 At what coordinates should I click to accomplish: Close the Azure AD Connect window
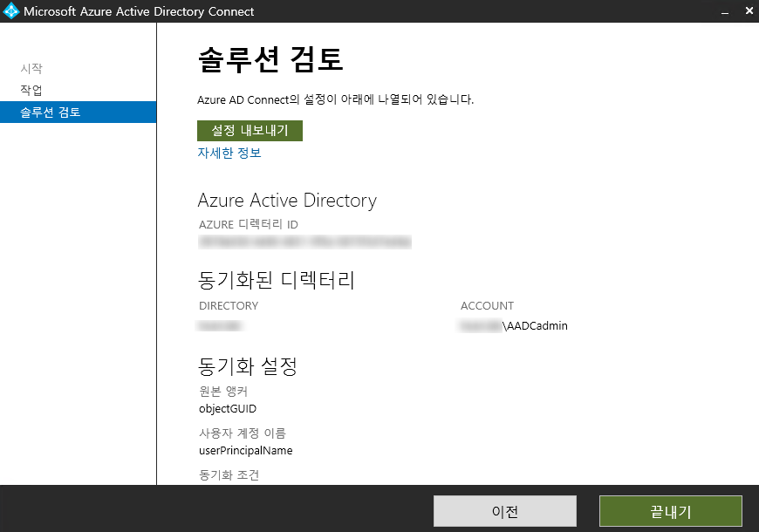click(x=749, y=11)
